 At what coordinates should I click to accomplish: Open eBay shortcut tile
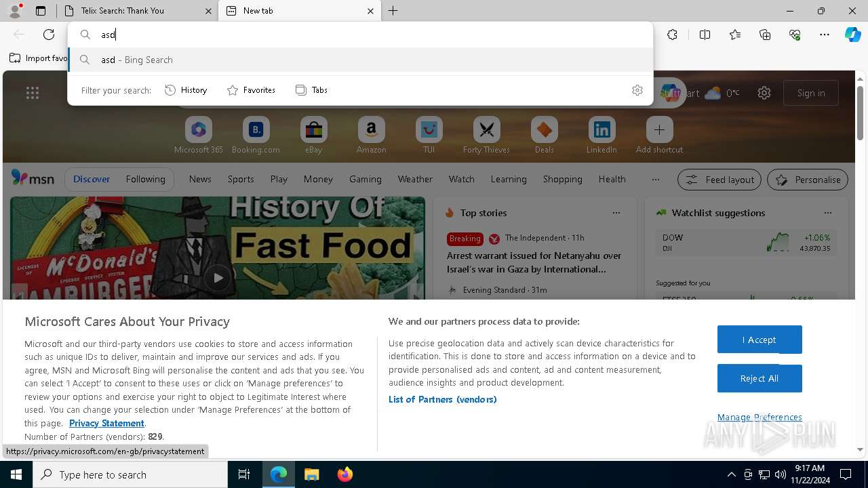click(313, 136)
